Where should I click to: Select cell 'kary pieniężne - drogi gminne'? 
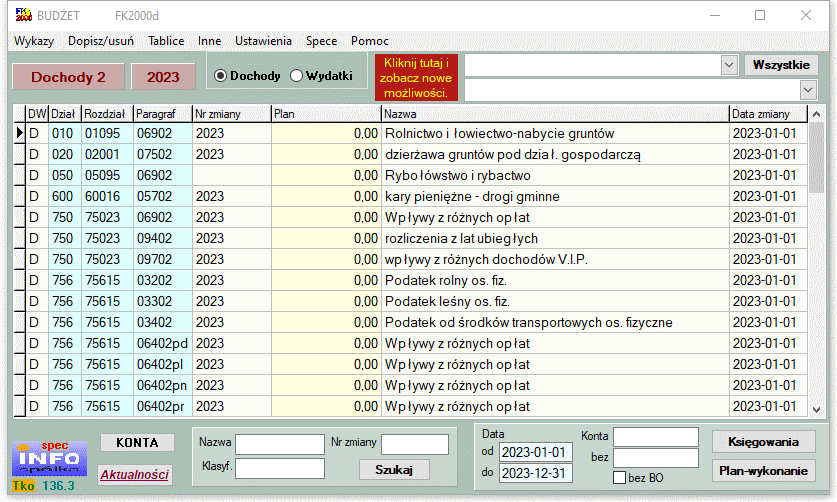pyautogui.click(x=555, y=197)
